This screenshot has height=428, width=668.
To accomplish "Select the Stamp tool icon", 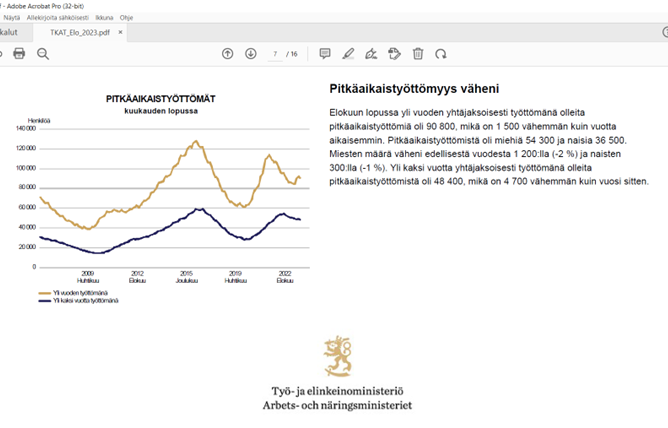I will coord(395,53).
